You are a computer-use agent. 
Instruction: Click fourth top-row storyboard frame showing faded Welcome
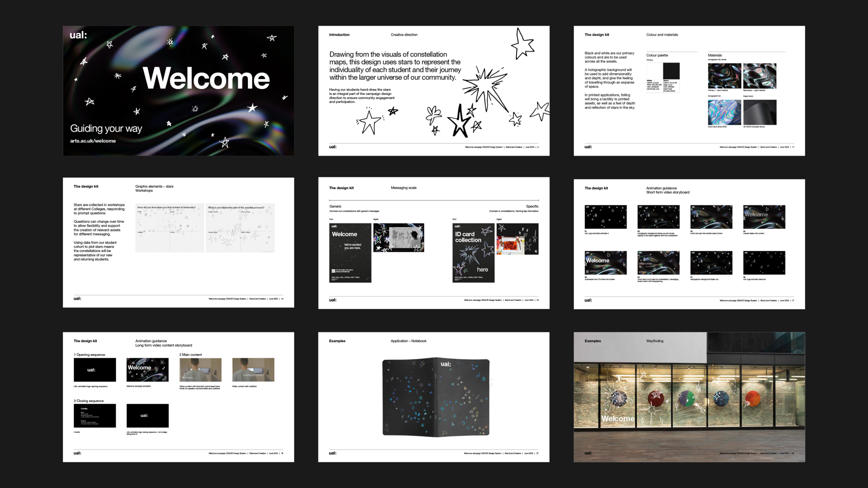point(764,217)
